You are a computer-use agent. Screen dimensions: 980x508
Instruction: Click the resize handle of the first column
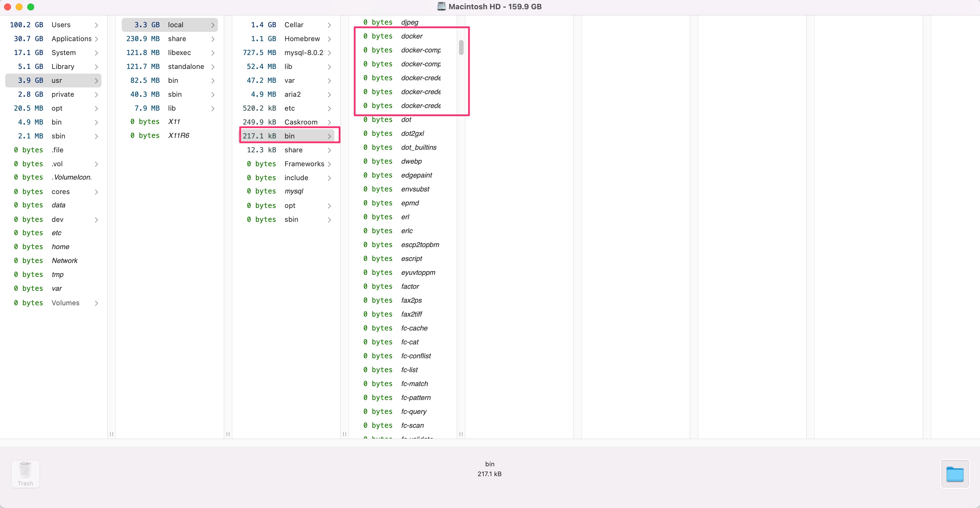click(112, 434)
